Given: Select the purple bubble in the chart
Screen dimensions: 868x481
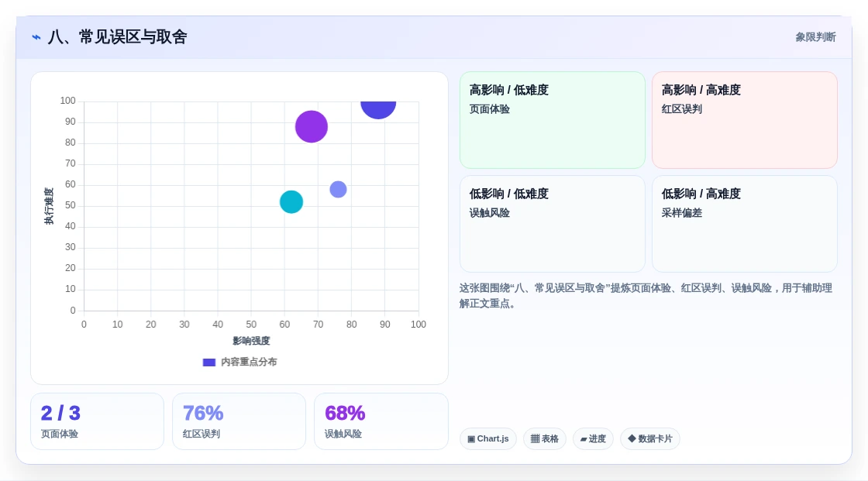Looking at the screenshot, I should (x=311, y=127).
